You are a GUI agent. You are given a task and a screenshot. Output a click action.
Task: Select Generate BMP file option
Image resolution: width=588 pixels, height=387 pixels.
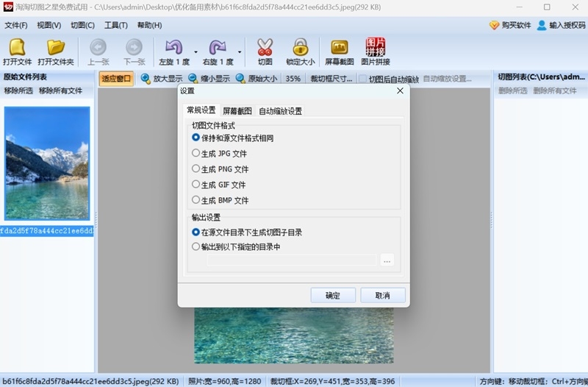[220, 200]
